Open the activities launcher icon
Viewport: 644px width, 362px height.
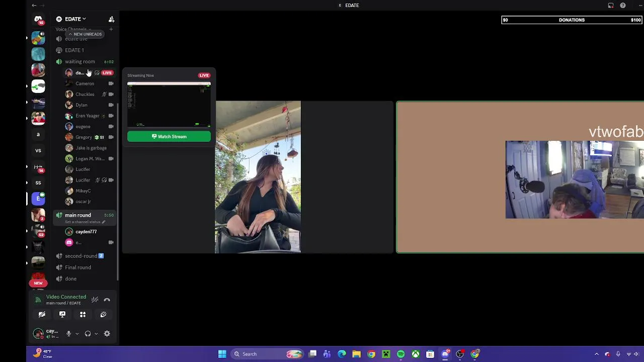83,314
